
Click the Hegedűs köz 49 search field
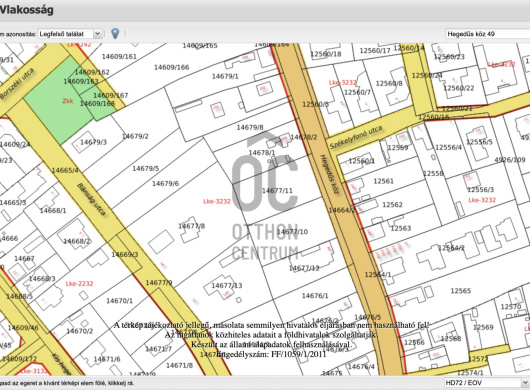coord(488,34)
